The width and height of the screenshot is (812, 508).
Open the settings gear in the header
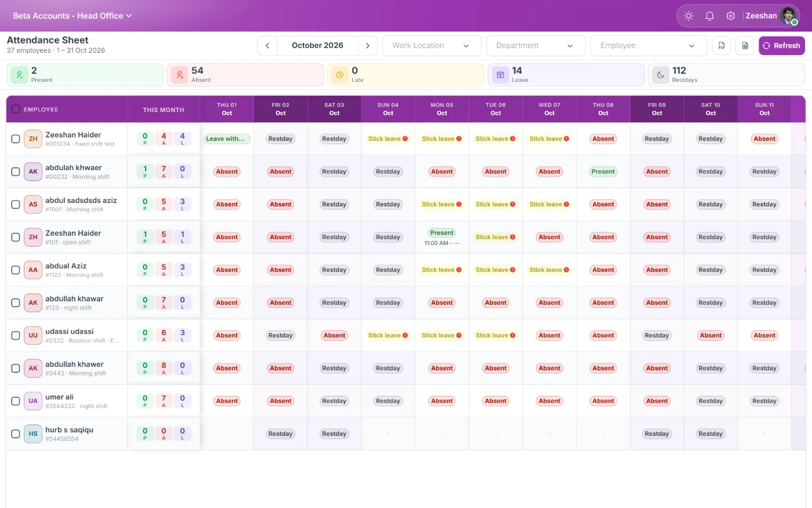731,16
